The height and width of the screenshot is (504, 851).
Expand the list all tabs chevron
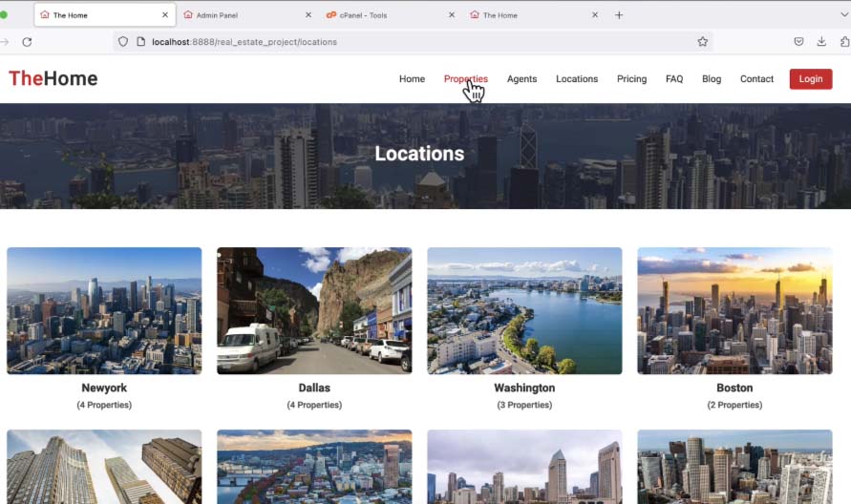(843, 15)
